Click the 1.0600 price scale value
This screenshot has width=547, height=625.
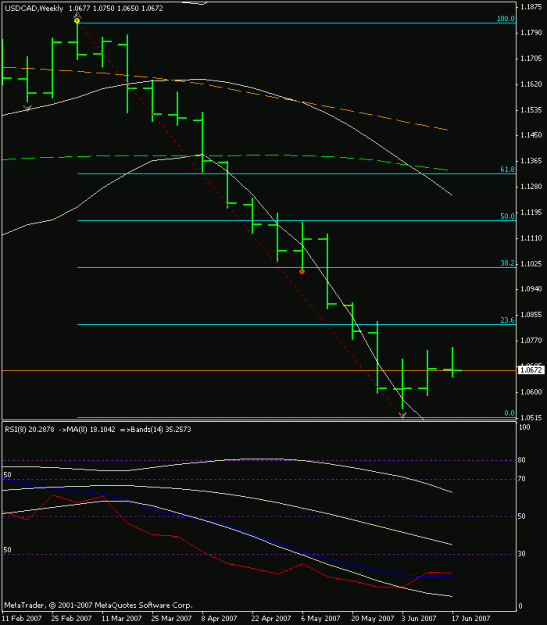click(531, 392)
